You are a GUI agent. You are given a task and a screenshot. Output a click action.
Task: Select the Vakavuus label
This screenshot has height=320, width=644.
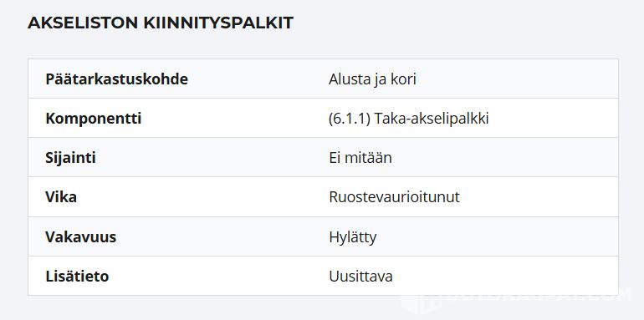pos(80,237)
